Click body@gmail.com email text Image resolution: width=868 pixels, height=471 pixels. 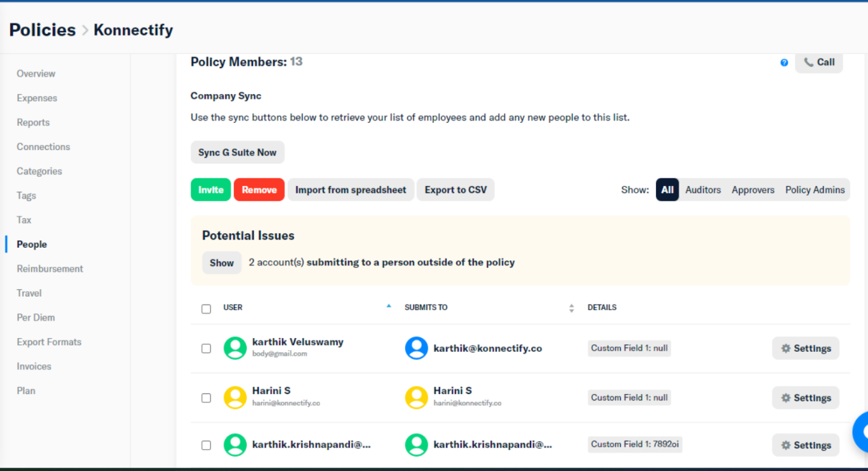(279, 354)
